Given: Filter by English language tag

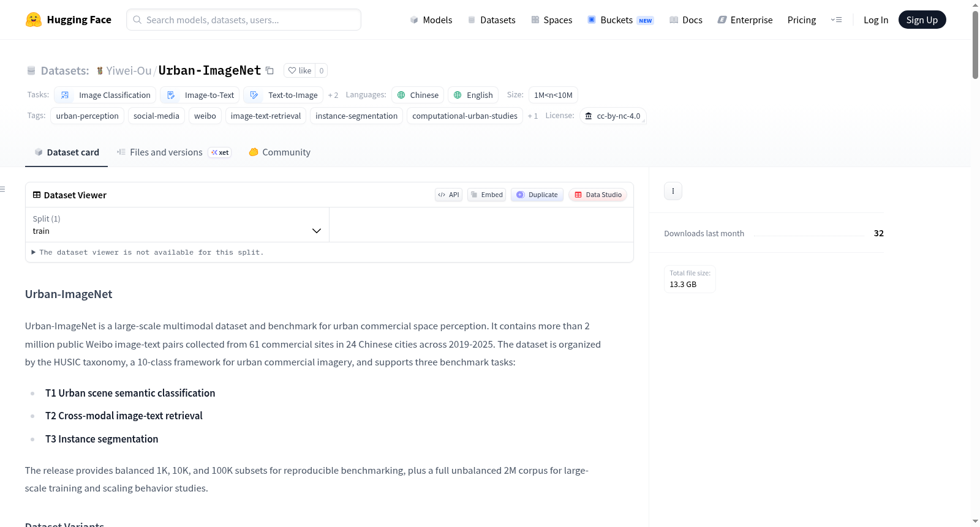Looking at the screenshot, I should [473, 95].
